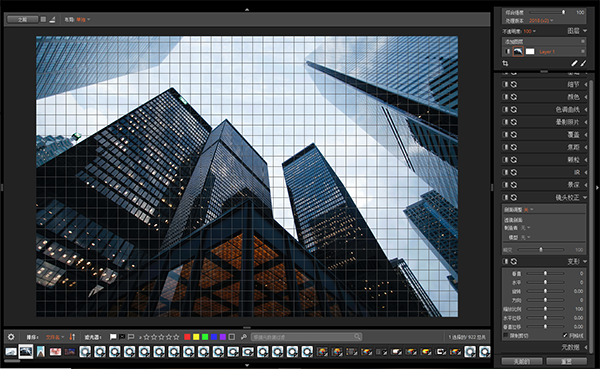Viewport: 600px width, 369px height.
Task: Reset the IR panel settings
Action: point(514,172)
